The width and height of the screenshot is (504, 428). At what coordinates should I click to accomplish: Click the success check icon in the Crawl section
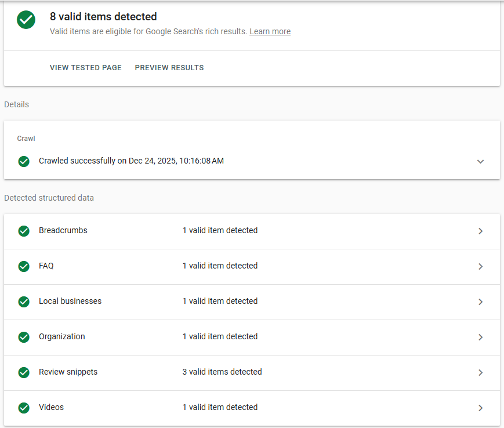24,161
